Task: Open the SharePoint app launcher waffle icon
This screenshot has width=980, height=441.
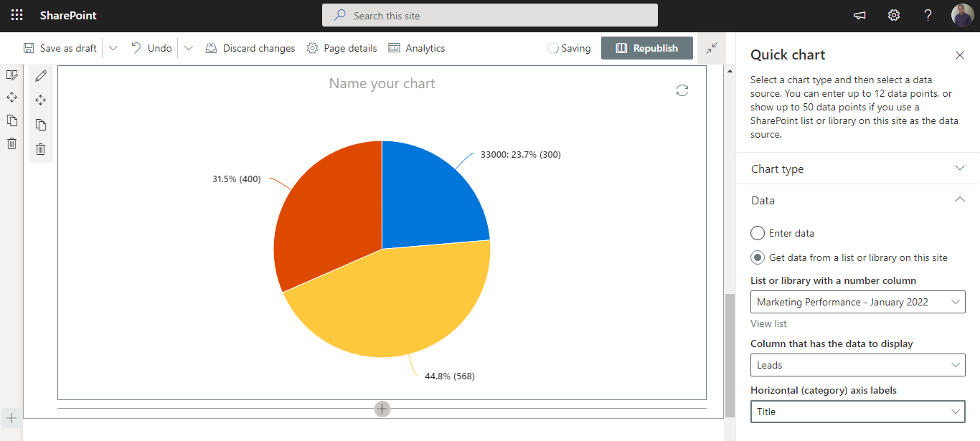Action: 16,14
